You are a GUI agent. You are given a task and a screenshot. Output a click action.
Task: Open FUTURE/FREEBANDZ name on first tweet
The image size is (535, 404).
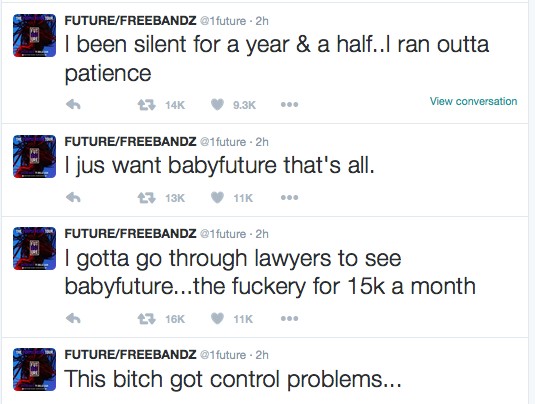click(130, 20)
